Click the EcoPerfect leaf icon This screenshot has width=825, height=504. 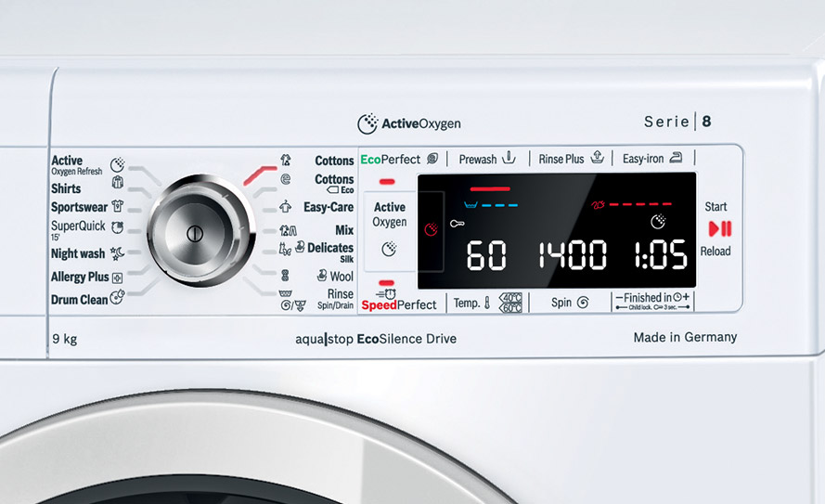[x=432, y=159]
